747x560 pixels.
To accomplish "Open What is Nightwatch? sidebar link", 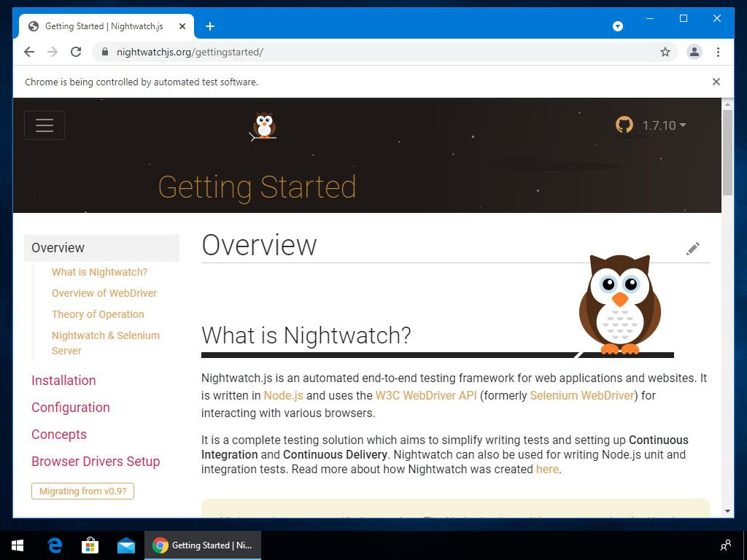I will 99,272.
